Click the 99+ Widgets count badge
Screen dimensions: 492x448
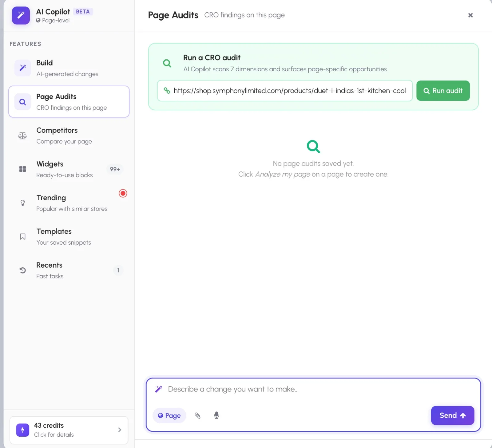coord(115,169)
